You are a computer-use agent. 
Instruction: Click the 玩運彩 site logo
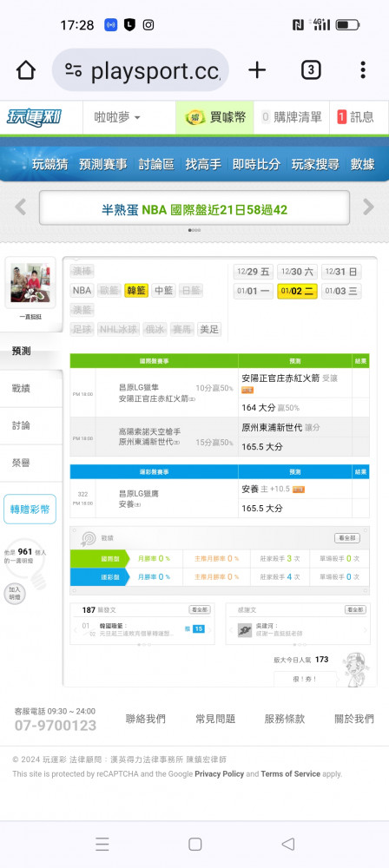(x=34, y=117)
